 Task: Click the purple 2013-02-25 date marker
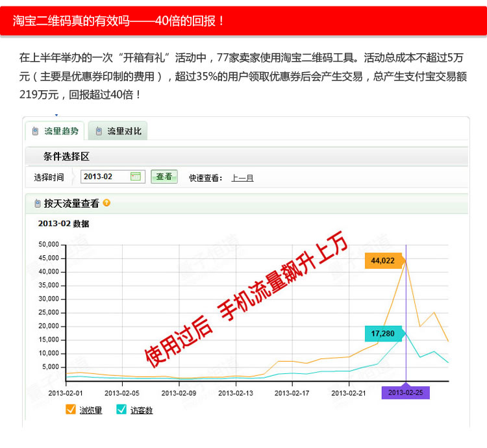pos(406,393)
